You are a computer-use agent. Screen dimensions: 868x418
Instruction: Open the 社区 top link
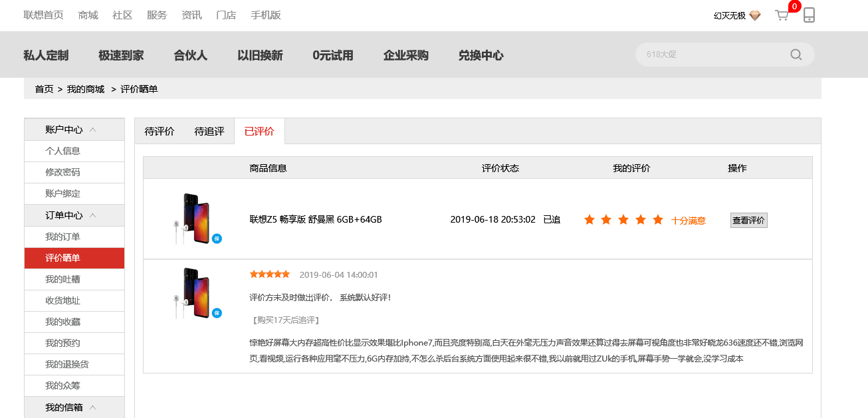point(122,15)
